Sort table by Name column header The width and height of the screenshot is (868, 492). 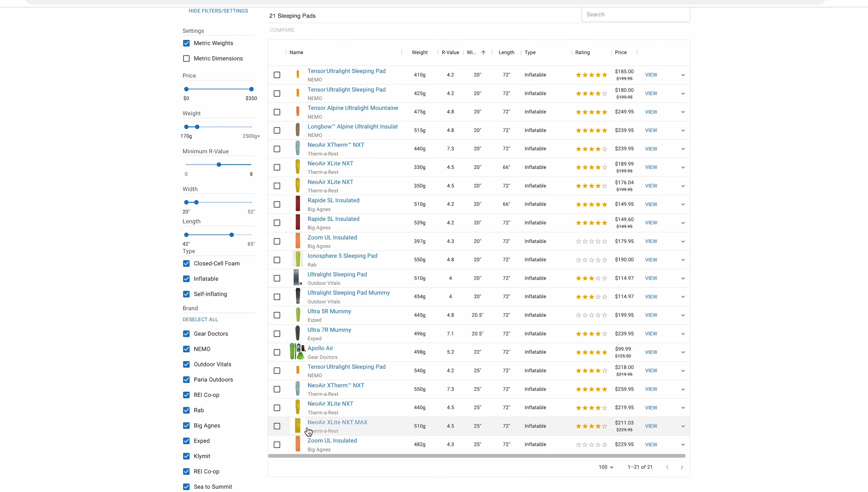click(x=296, y=52)
